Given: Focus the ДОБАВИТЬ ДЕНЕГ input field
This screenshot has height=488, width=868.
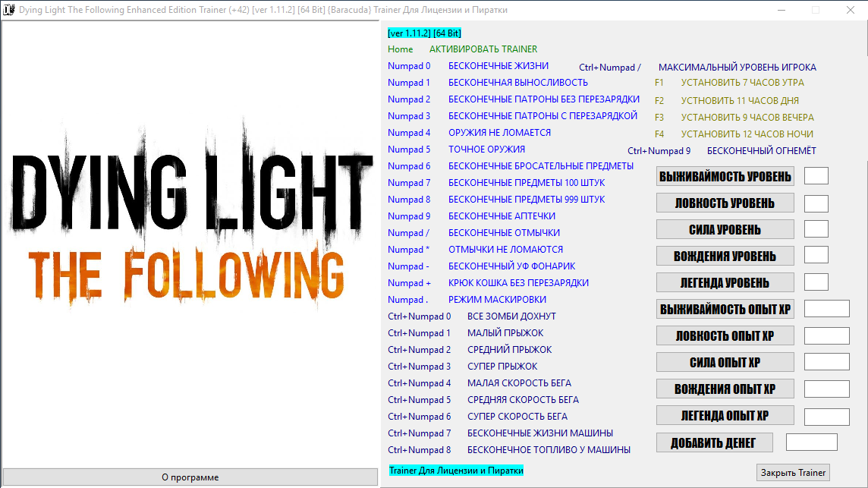Looking at the screenshot, I should coord(812,442).
